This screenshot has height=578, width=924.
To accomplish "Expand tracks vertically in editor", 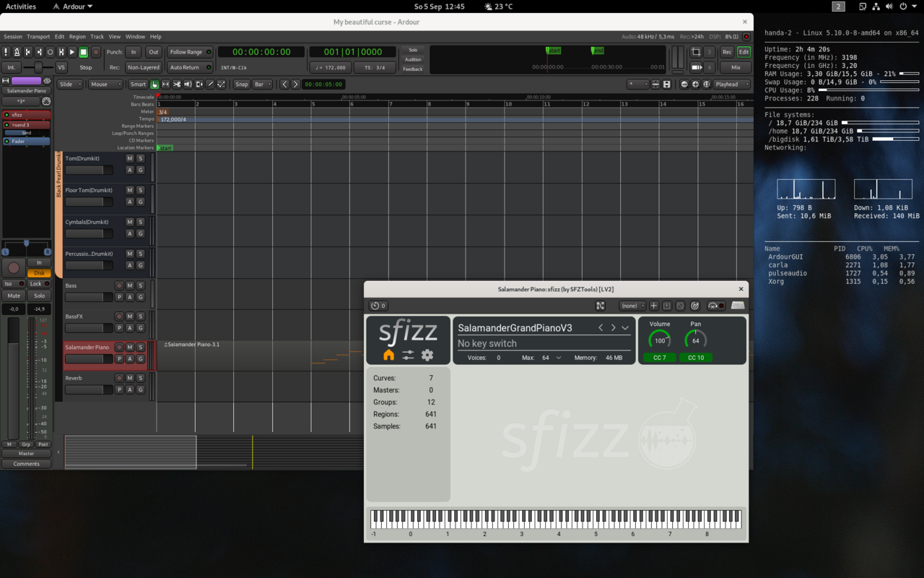I will point(666,85).
